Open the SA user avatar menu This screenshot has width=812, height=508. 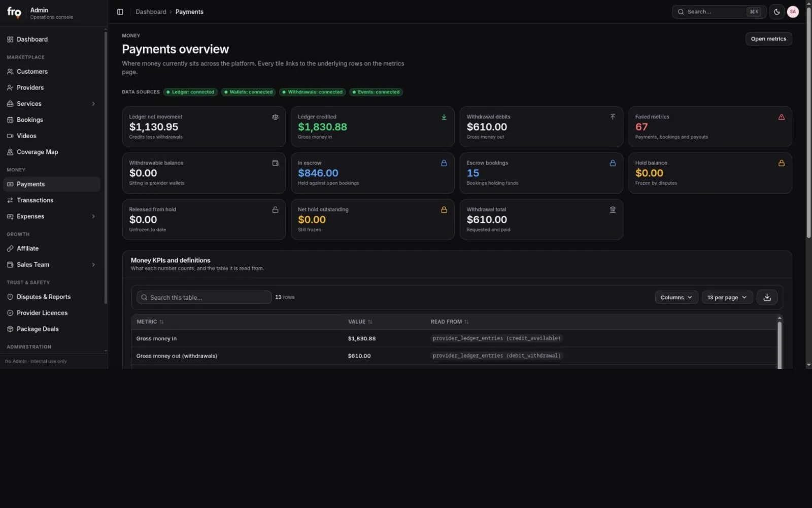pyautogui.click(x=793, y=12)
